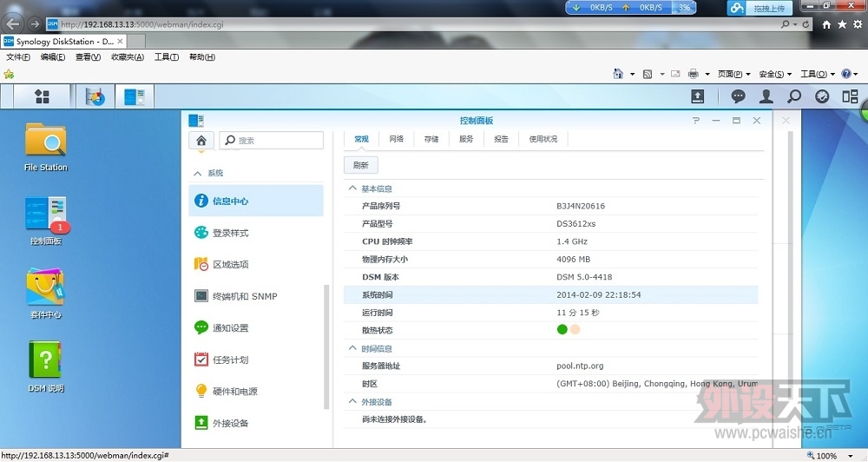Collapse the 外接设备 section

coord(352,401)
